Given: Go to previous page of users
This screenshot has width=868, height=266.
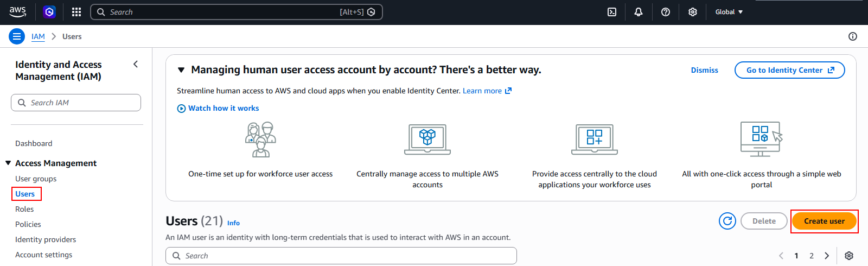Looking at the screenshot, I should [x=781, y=256].
